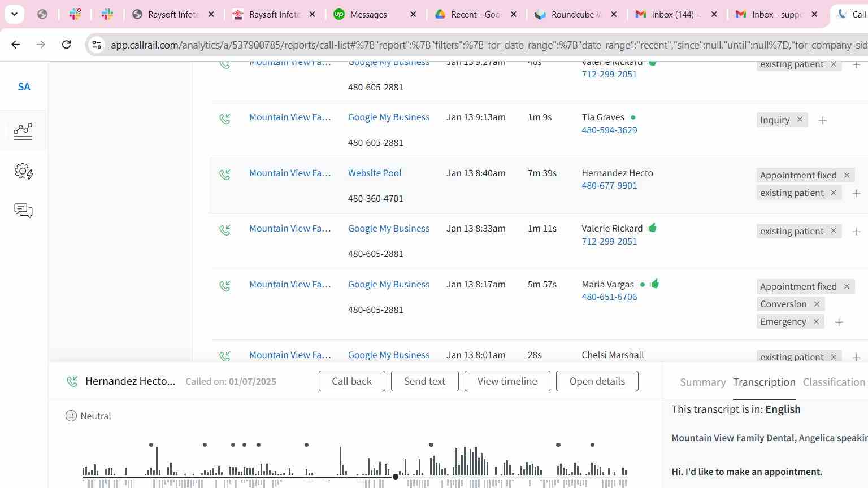Open Mountain View company link in Tia Graves row

pos(290,117)
